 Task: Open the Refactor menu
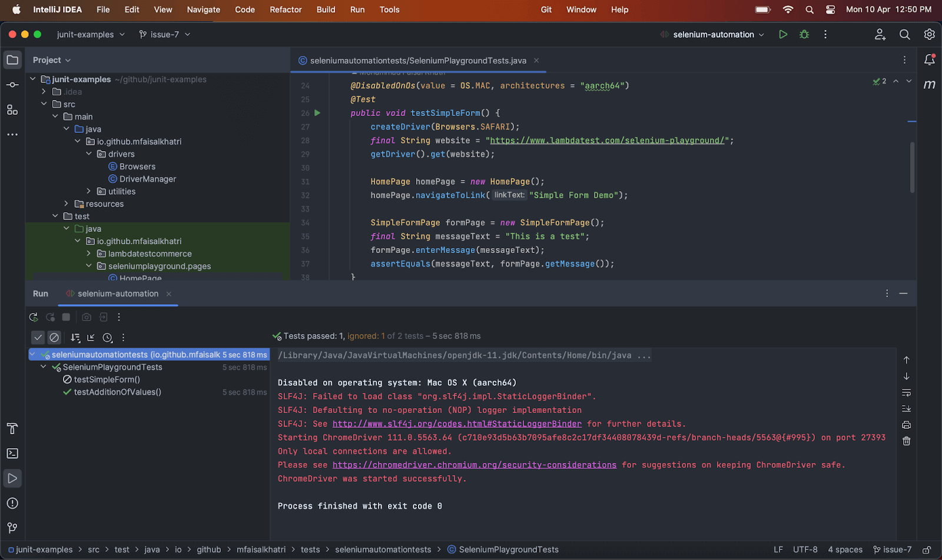pyautogui.click(x=286, y=10)
